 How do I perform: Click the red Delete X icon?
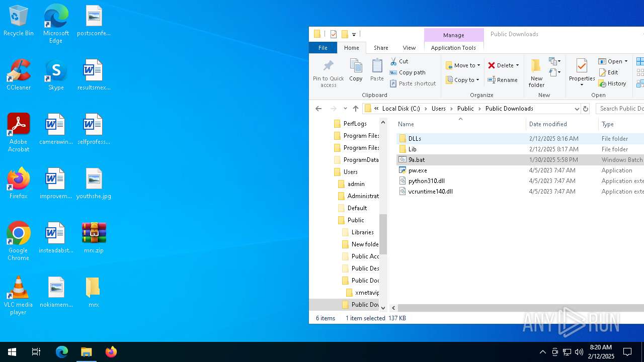click(492, 65)
